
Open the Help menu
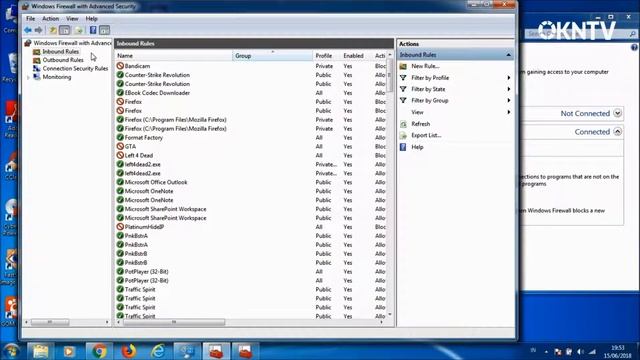(91, 19)
